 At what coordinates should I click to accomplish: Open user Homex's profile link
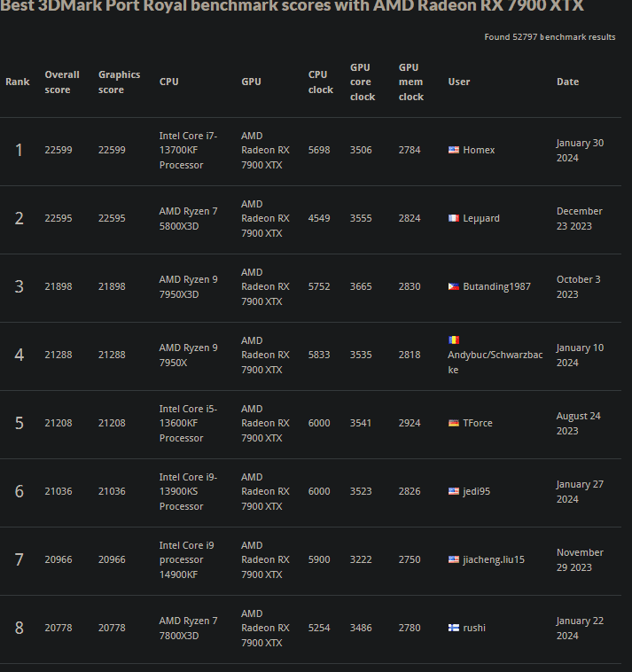point(479,150)
